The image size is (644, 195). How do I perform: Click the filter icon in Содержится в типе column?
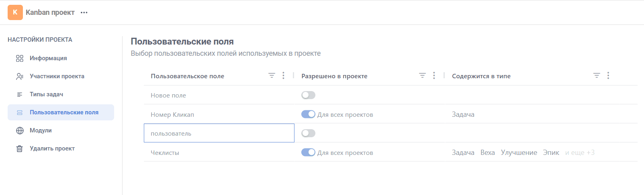tap(597, 75)
